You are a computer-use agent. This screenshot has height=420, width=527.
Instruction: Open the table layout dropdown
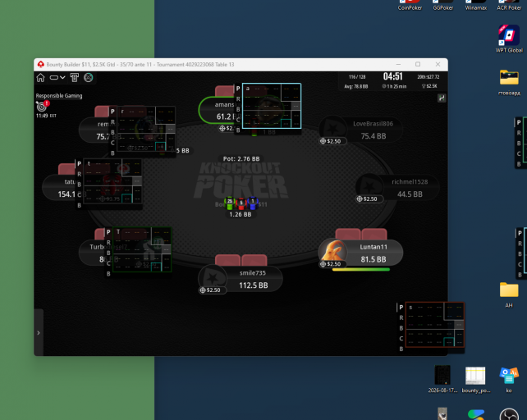tap(57, 78)
